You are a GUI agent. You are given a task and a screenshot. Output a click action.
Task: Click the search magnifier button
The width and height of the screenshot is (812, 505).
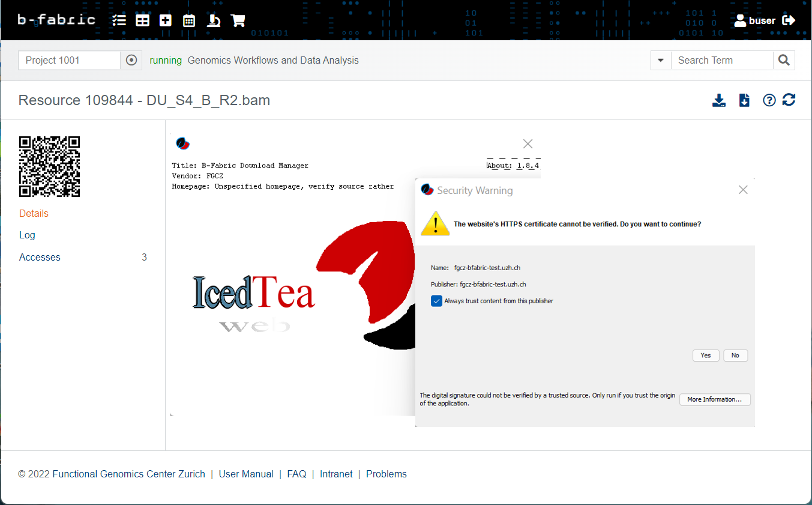pyautogui.click(x=784, y=60)
